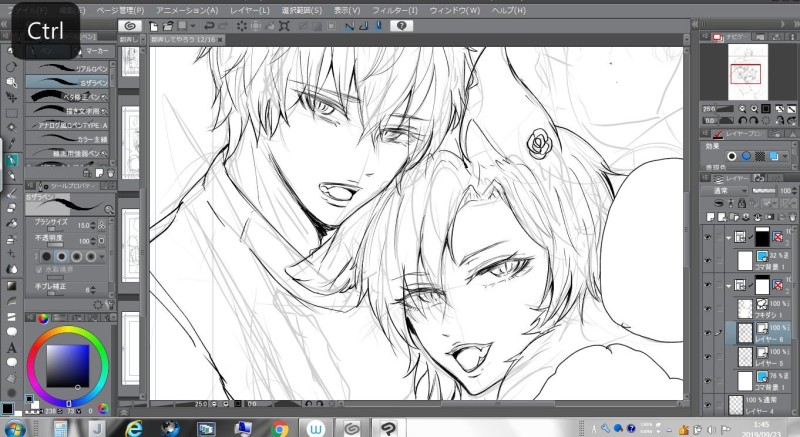Click navigator zoom out magnifier

click(x=742, y=109)
